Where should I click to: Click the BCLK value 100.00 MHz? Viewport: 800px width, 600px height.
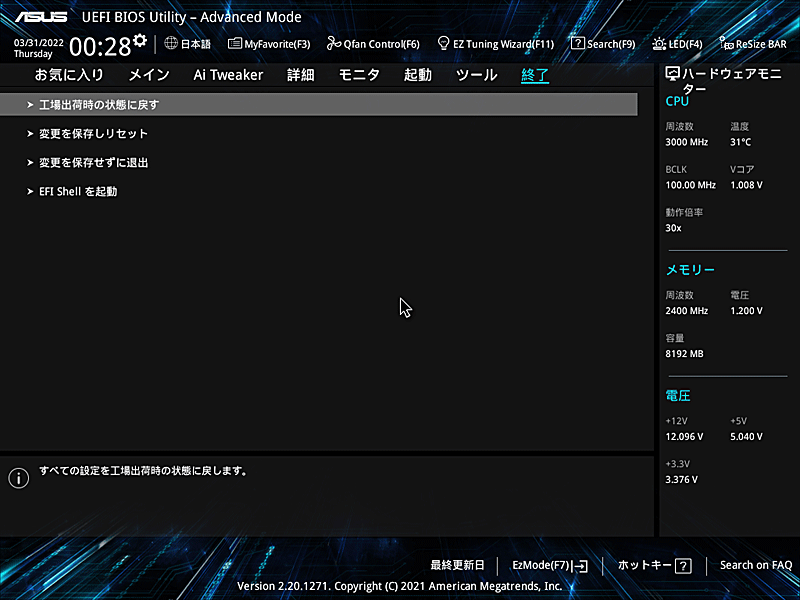(x=690, y=185)
